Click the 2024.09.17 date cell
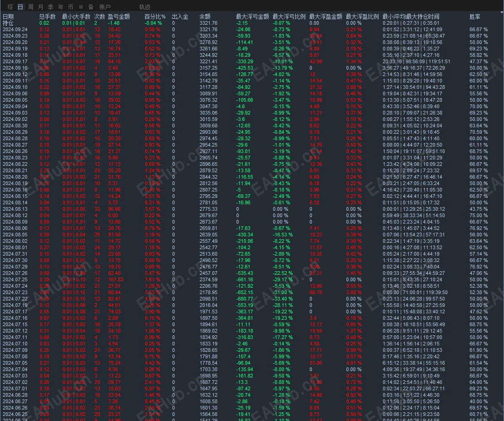Viewport: 504px width, 421px height. pos(15,61)
